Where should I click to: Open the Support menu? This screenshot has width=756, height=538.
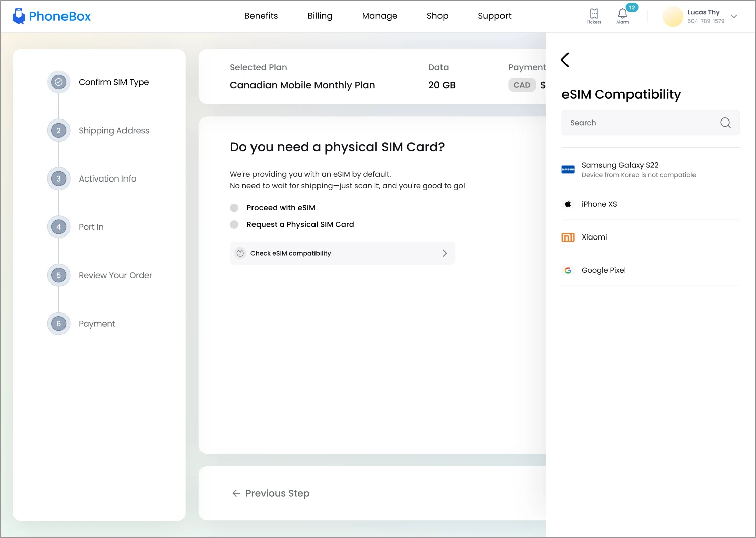(494, 16)
